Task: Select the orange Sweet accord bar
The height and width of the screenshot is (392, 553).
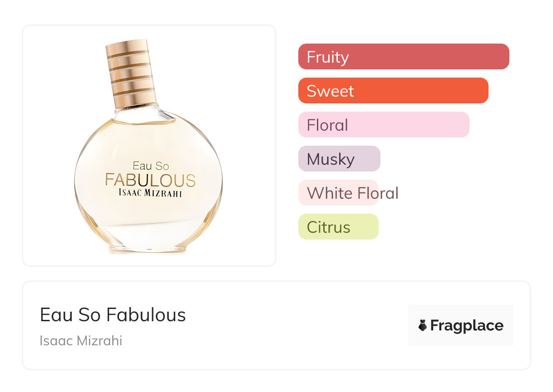Action: [393, 91]
